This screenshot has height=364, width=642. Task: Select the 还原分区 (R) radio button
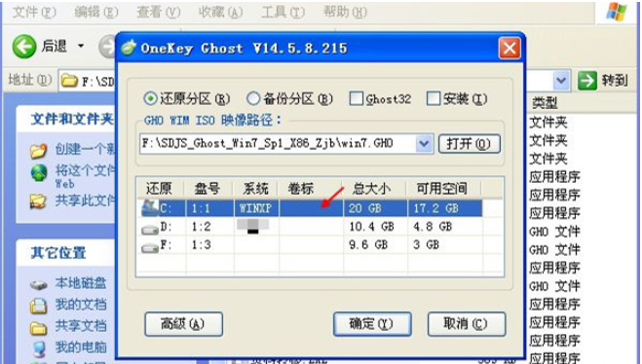coord(150,98)
